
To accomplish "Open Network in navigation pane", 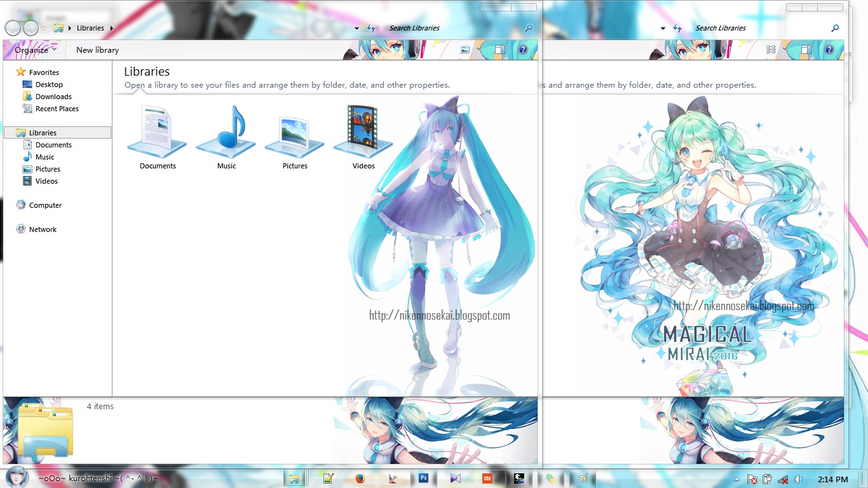I will pyautogui.click(x=43, y=229).
